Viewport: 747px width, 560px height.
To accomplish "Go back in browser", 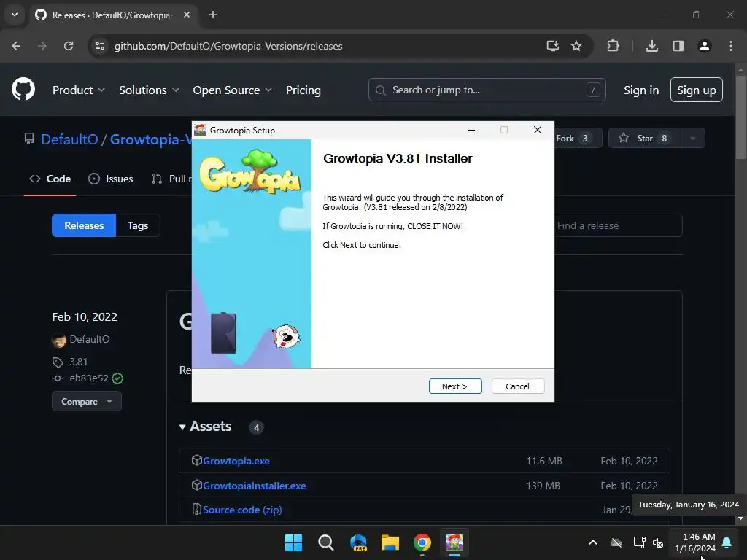I will (16, 46).
